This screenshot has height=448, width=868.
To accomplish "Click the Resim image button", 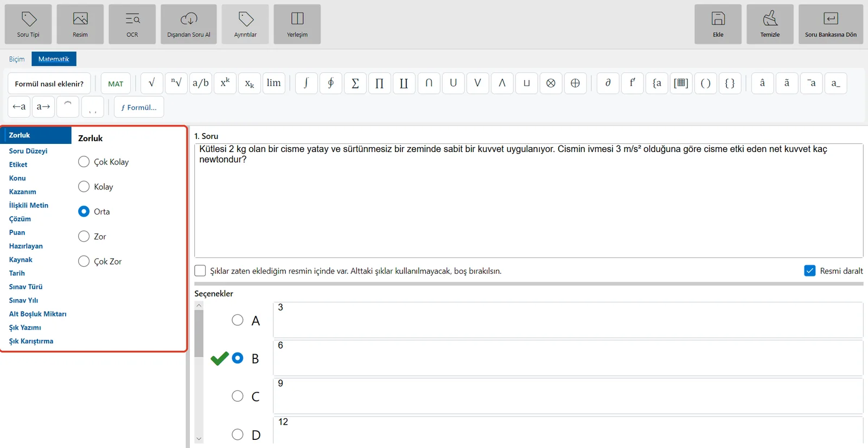I will click(80, 24).
